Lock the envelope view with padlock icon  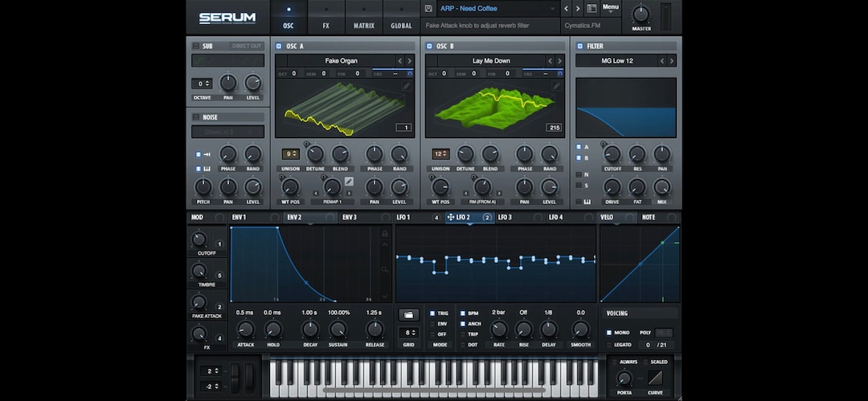tap(385, 233)
